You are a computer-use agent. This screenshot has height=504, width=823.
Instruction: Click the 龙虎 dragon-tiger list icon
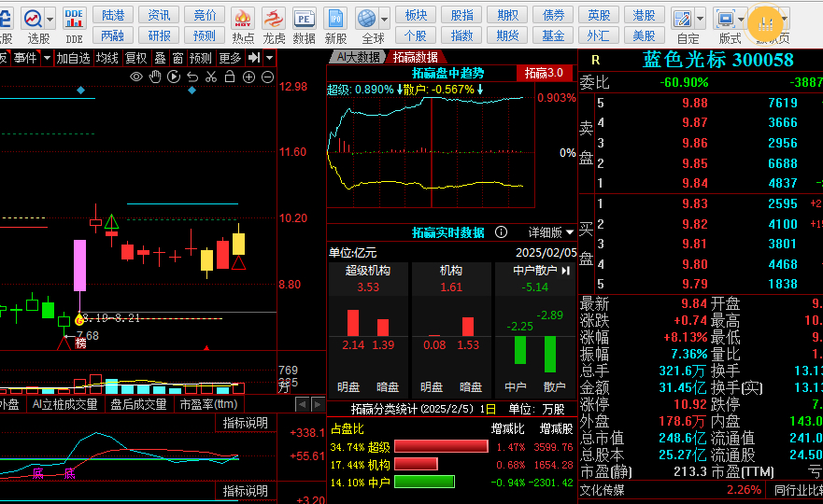coord(274,18)
